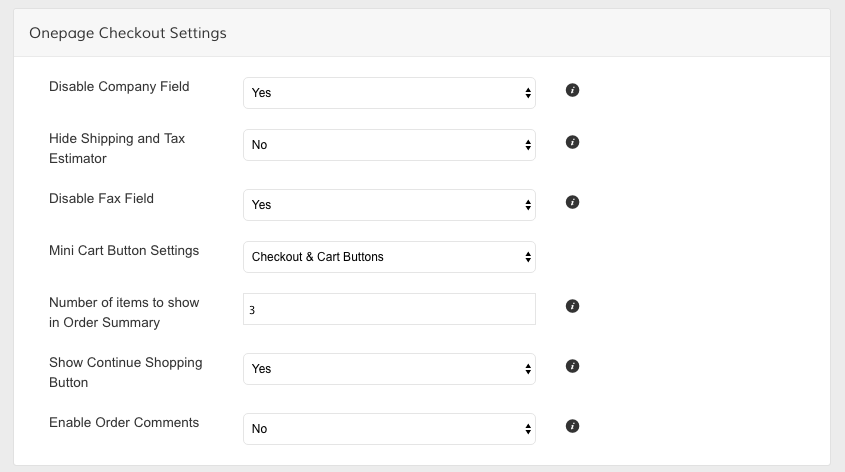Click info icon beside Disable Fax Field
This screenshot has height=472, width=845.
572,202
